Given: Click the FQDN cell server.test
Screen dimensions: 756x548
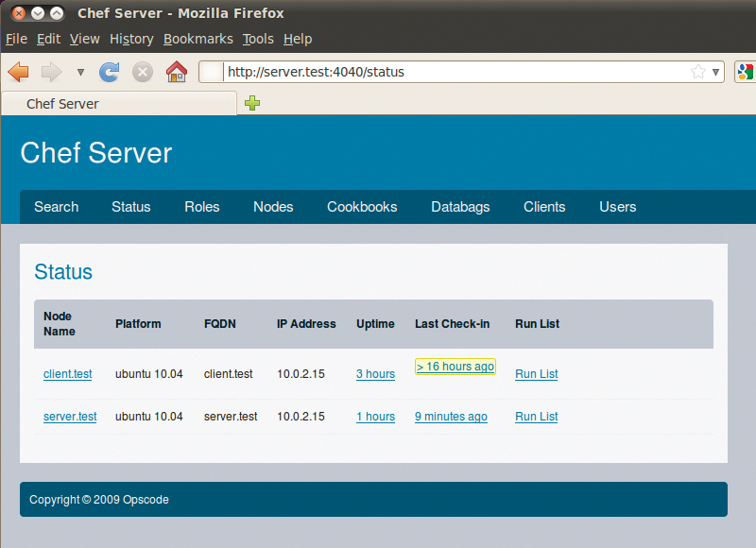Looking at the screenshot, I should coord(231,417).
